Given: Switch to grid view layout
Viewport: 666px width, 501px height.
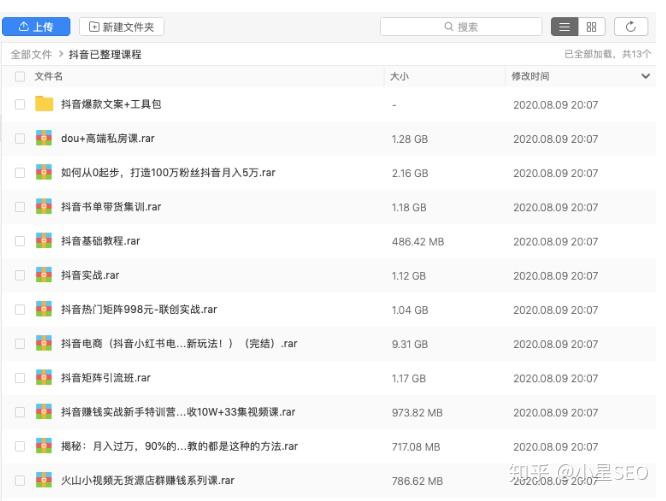Looking at the screenshot, I should (591, 27).
